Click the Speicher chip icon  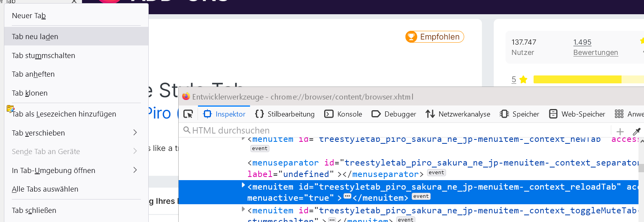click(x=504, y=114)
